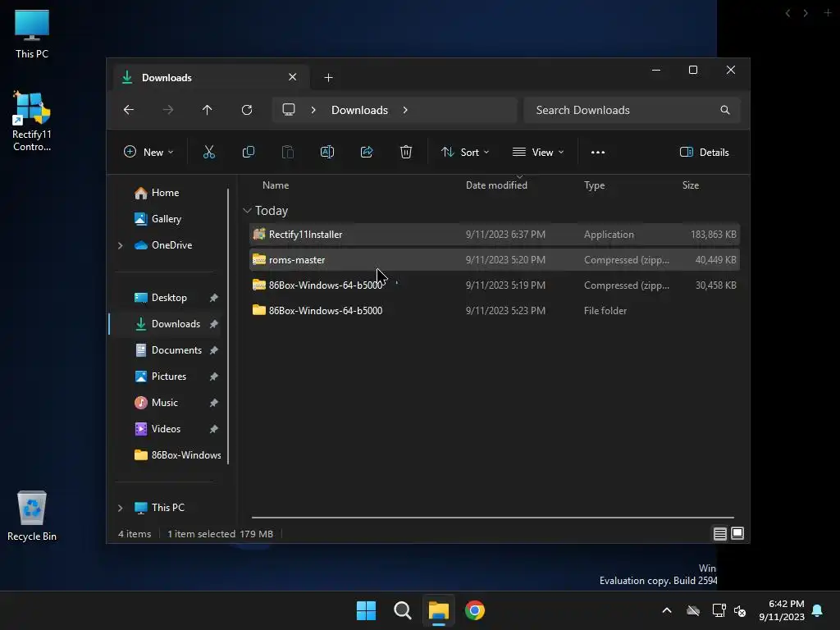Switch to large thumbnails view icon
840x630 pixels.
[737, 533]
